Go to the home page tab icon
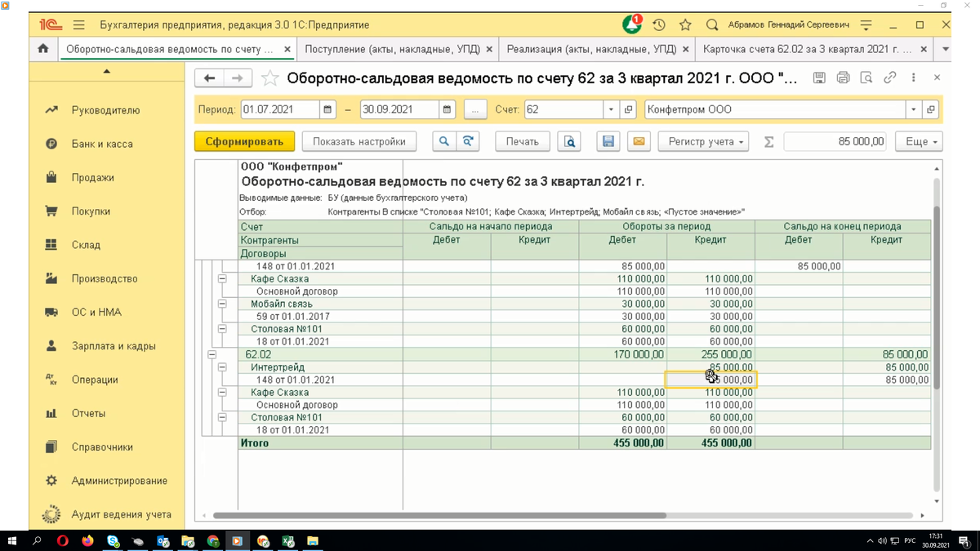Image resolution: width=980 pixels, height=551 pixels. [x=43, y=49]
